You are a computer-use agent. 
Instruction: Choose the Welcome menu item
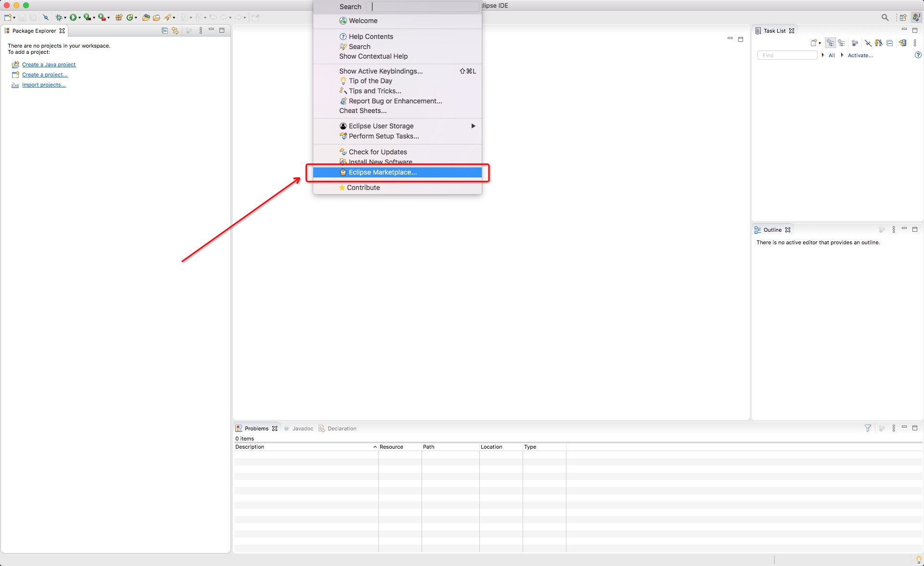(398, 21)
